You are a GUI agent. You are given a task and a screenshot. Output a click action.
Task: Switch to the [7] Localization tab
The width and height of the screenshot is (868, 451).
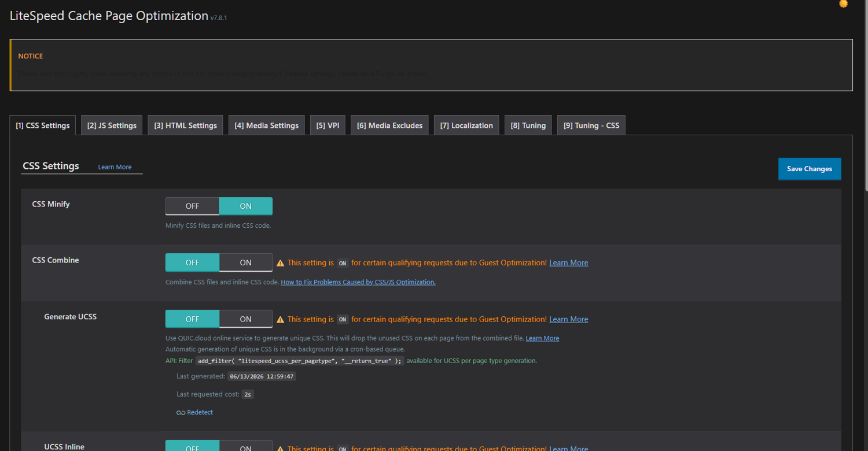point(466,125)
